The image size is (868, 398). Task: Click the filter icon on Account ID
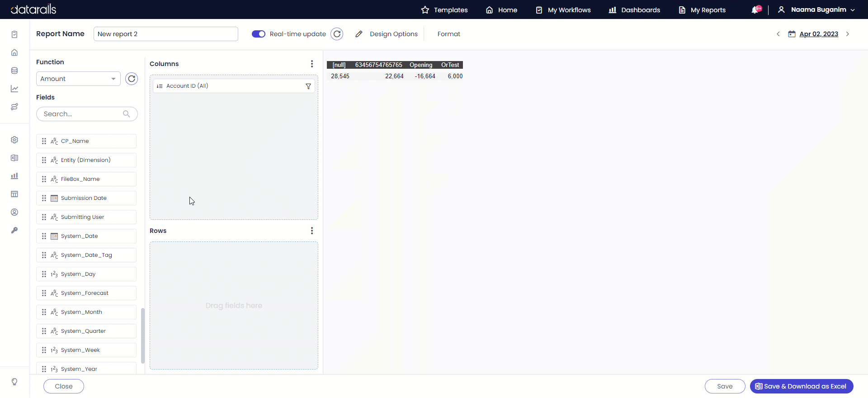point(308,86)
